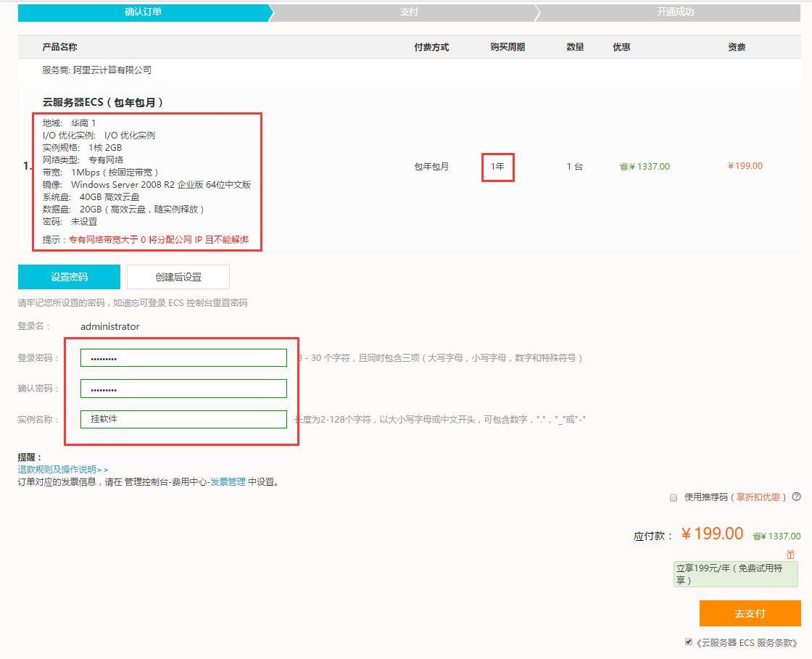Click the 1年 purchase period value
The width and height of the screenshot is (812, 659).
pyautogui.click(x=497, y=167)
